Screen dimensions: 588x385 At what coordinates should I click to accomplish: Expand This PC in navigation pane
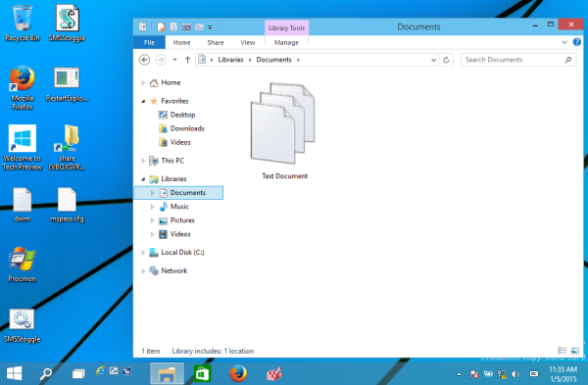[x=143, y=161]
